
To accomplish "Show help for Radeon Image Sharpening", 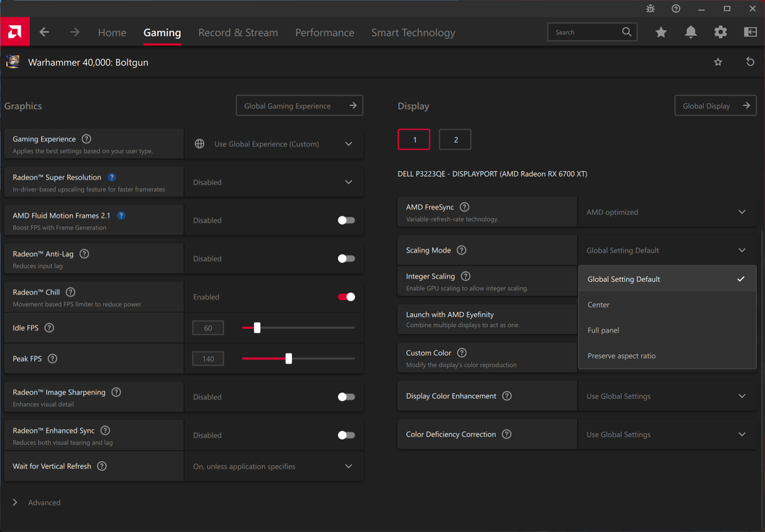I will (x=116, y=392).
